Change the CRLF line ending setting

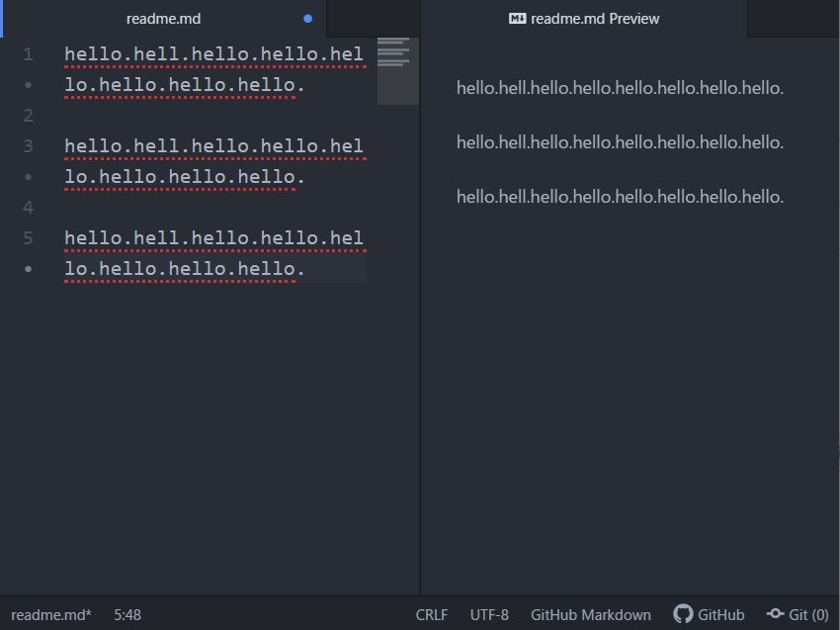click(431, 614)
